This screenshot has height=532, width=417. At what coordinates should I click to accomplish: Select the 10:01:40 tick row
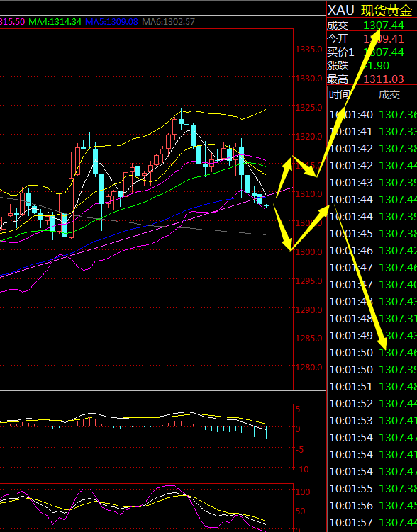pos(372,115)
